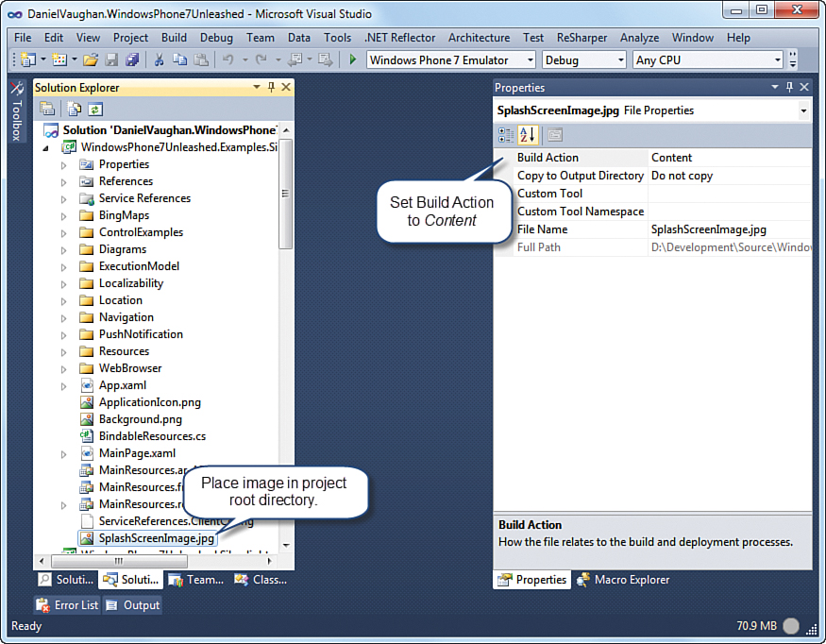
Task: Close the Solution Explorer panel
Action: (x=286, y=87)
